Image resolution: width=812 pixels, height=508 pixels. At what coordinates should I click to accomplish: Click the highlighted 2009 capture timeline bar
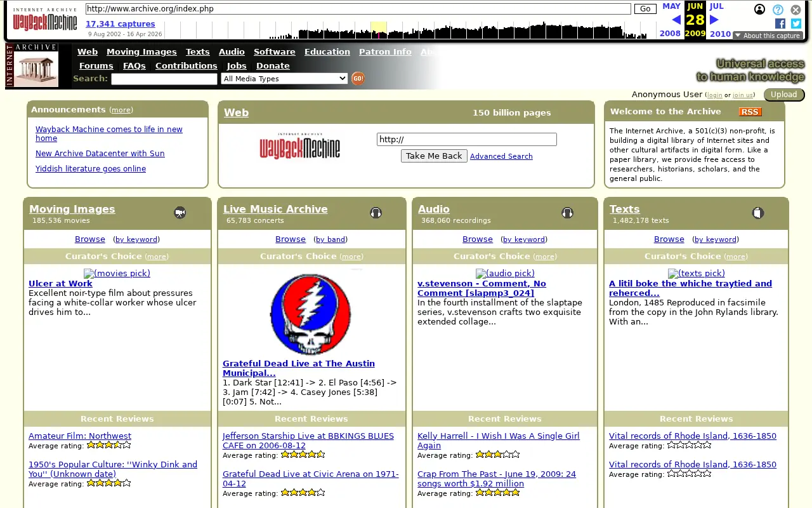(x=379, y=30)
